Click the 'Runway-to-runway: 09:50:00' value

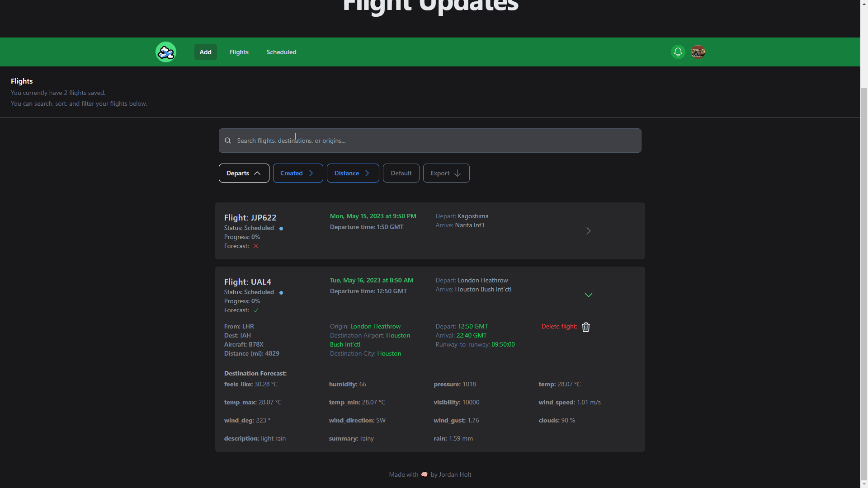click(475, 344)
